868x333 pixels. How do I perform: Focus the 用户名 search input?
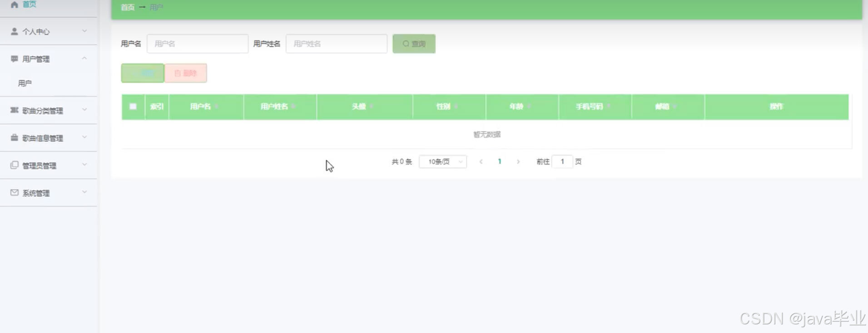198,44
